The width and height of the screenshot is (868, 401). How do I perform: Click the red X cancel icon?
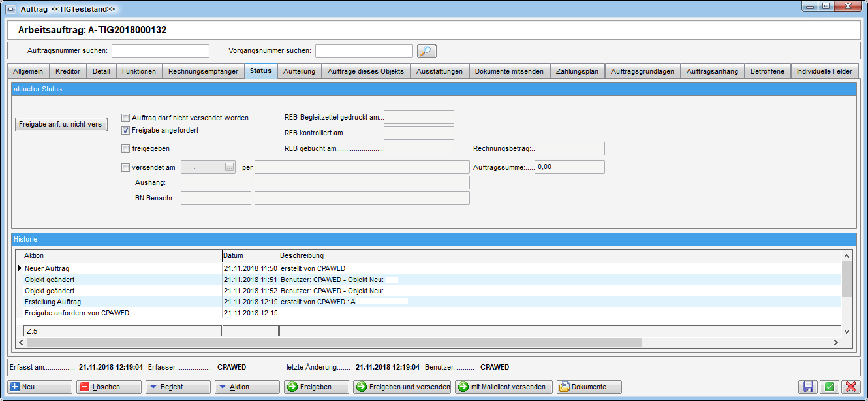850,387
